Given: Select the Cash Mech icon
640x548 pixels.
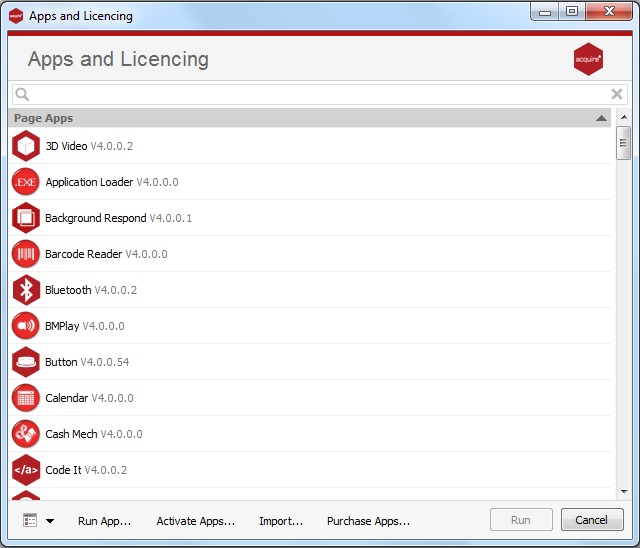Looking at the screenshot, I should (x=26, y=434).
